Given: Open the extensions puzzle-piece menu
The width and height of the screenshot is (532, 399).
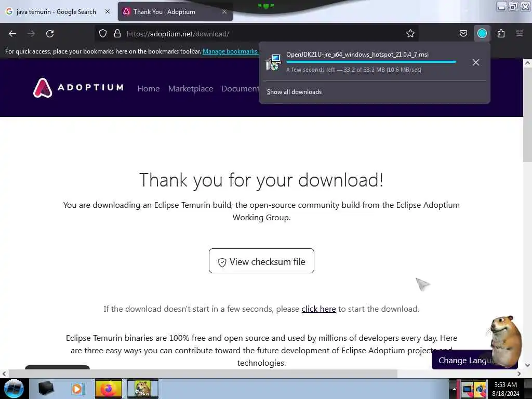Looking at the screenshot, I should pyautogui.click(x=501, y=33).
